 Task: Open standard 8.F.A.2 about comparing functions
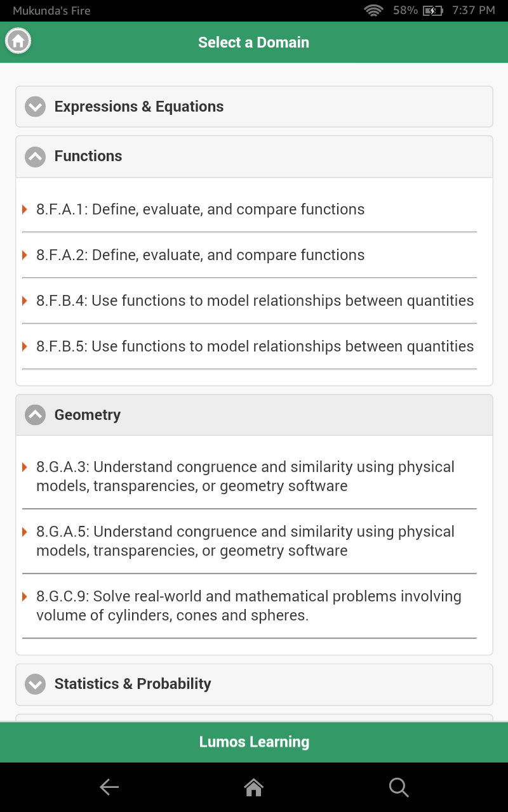coord(200,254)
